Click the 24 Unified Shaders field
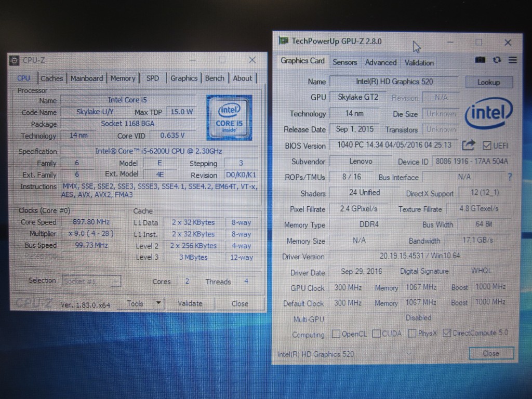Image resolution: width=532 pixels, height=399 pixels. pos(364,193)
